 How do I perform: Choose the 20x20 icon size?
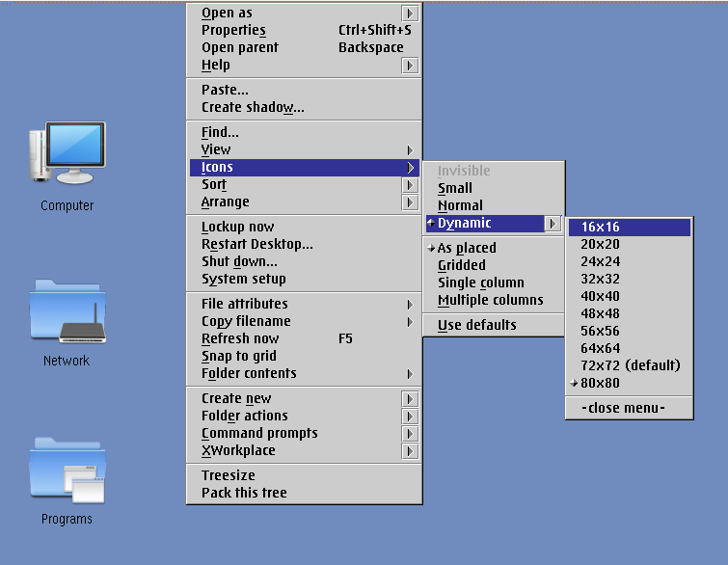(x=629, y=244)
